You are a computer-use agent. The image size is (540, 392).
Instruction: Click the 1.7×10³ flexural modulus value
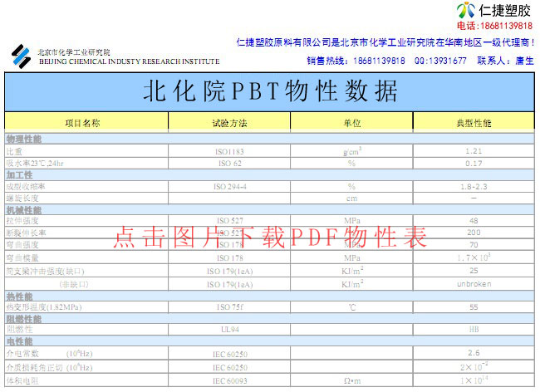[474, 257]
